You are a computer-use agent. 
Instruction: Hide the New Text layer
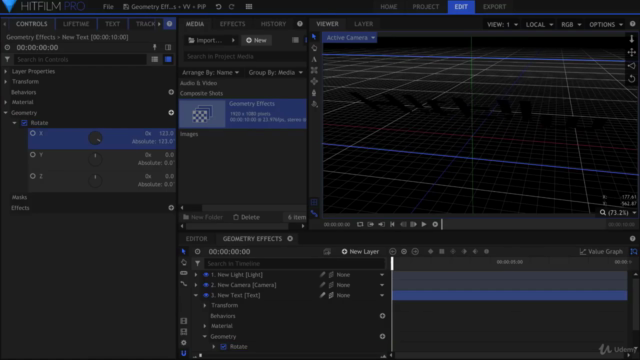point(206,295)
